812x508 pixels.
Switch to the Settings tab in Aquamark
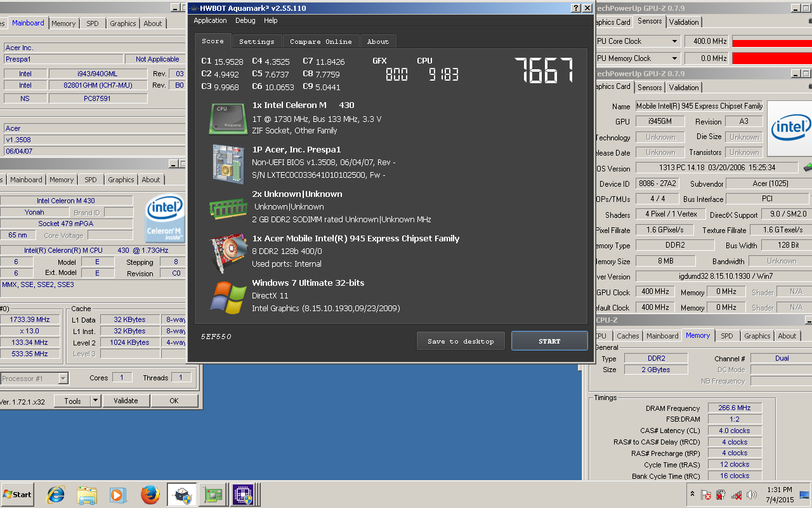point(257,41)
